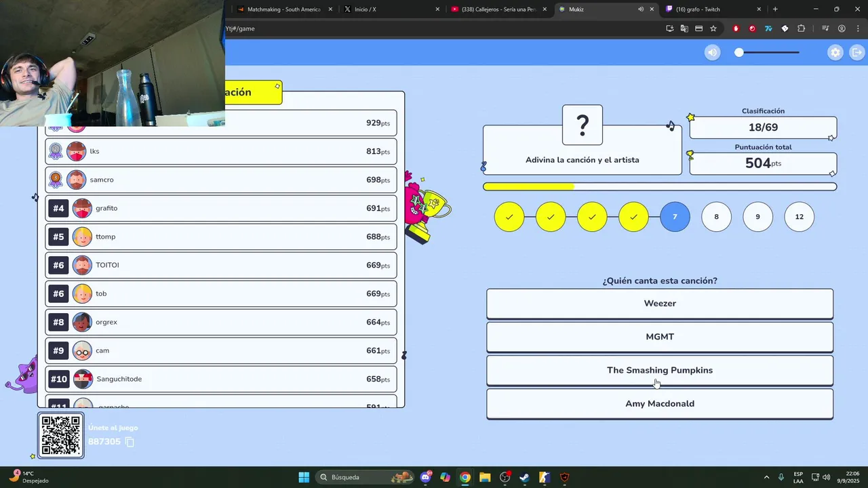Click the payment card icon in address bar

click(699, 28)
